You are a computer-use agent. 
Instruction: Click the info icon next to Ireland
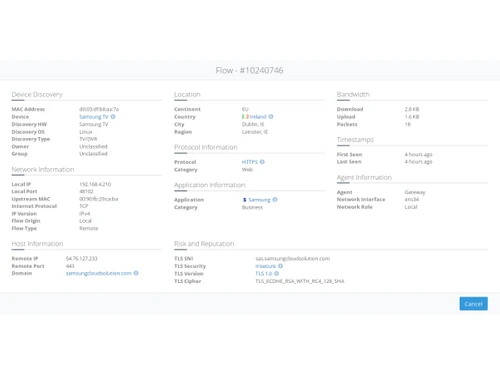(x=271, y=117)
